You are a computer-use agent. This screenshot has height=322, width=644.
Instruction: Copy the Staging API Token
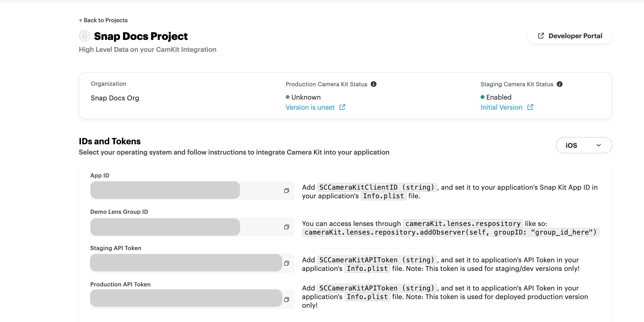286,263
